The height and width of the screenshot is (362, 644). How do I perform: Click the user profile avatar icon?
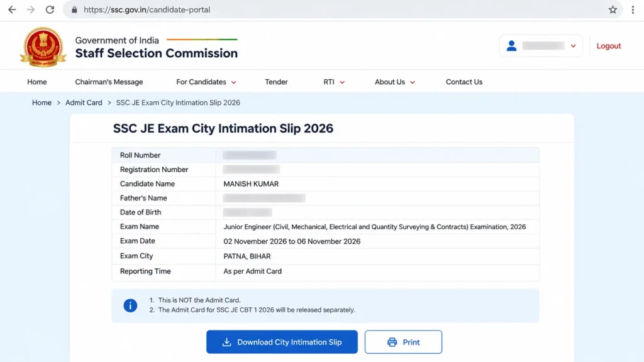tap(511, 45)
